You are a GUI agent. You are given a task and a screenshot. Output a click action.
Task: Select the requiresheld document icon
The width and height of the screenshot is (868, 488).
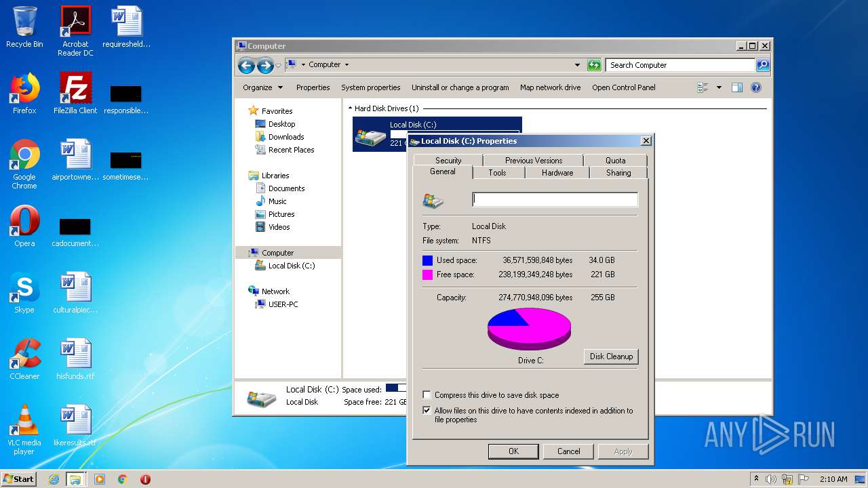click(126, 27)
